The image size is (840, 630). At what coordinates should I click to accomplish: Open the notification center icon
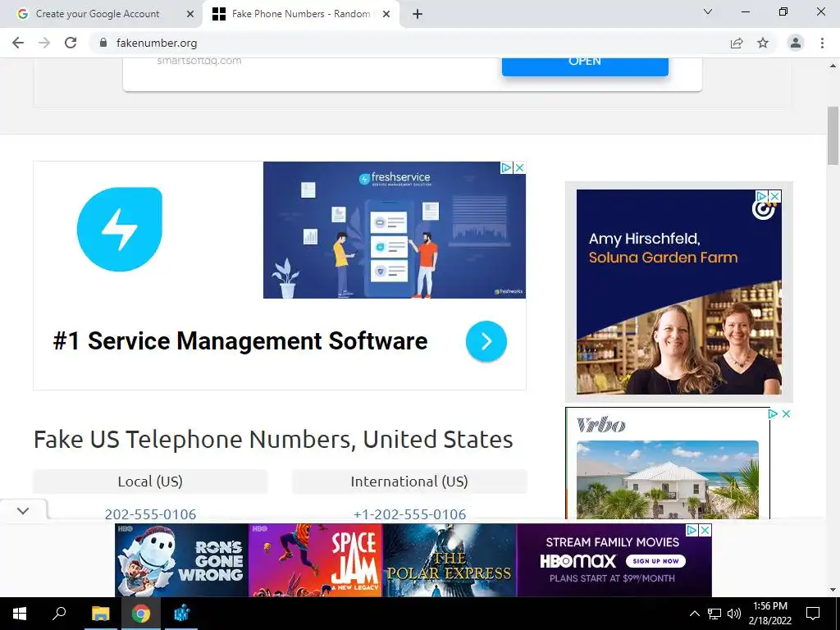(x=813, y=614)
